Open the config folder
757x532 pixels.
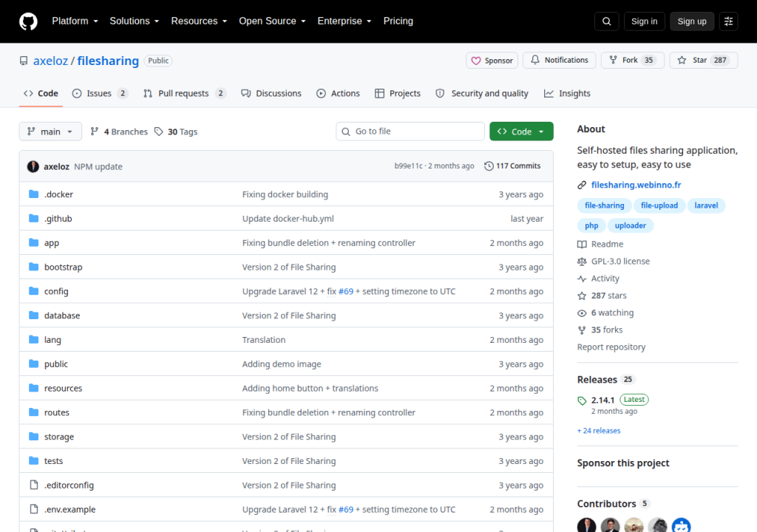pos(56,291)
